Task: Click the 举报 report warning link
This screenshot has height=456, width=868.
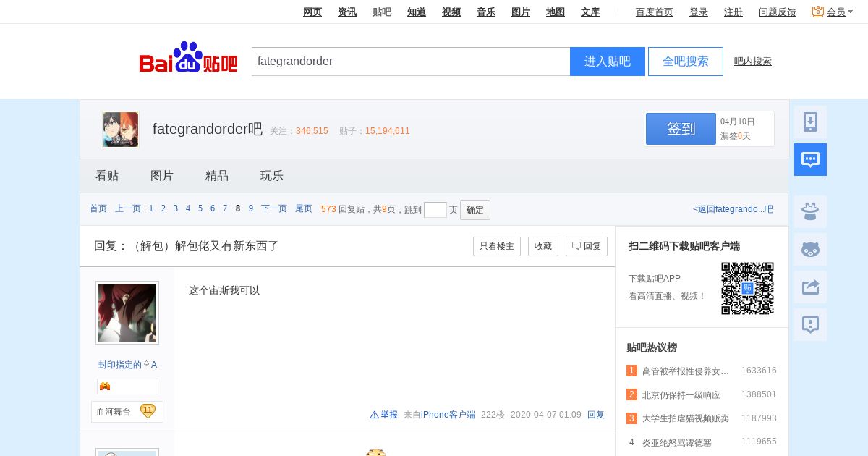Action: [384, 415]
